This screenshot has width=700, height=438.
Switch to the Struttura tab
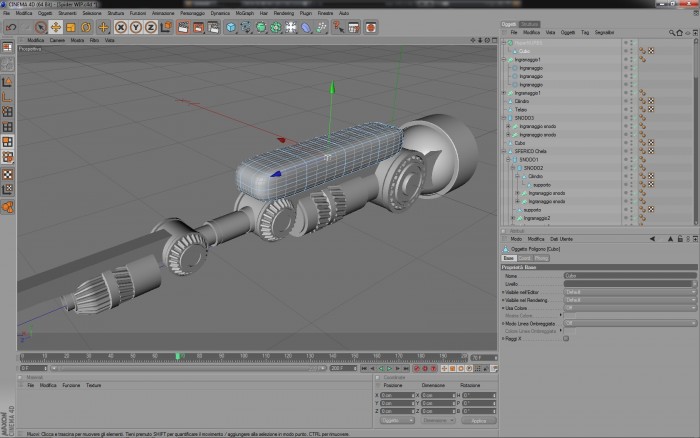point(529,24)
